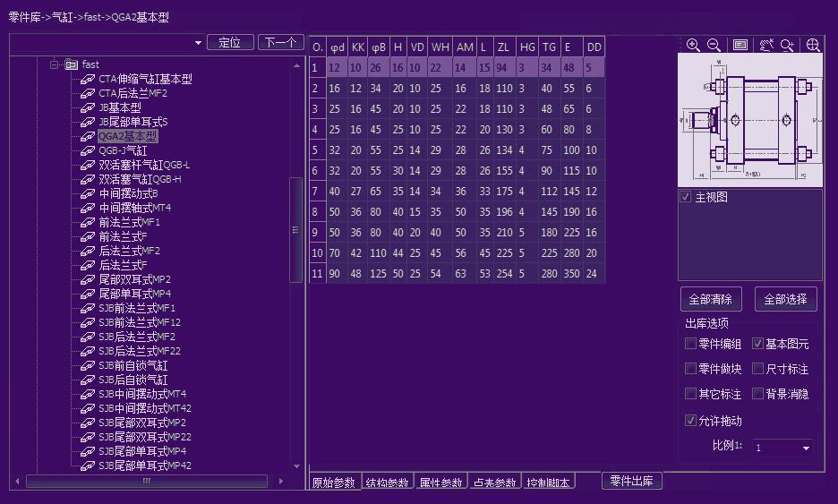The height and width of the screenshot is (504, 838).
Task: Click part icon beside JB基本型
Action: [88, 108]
